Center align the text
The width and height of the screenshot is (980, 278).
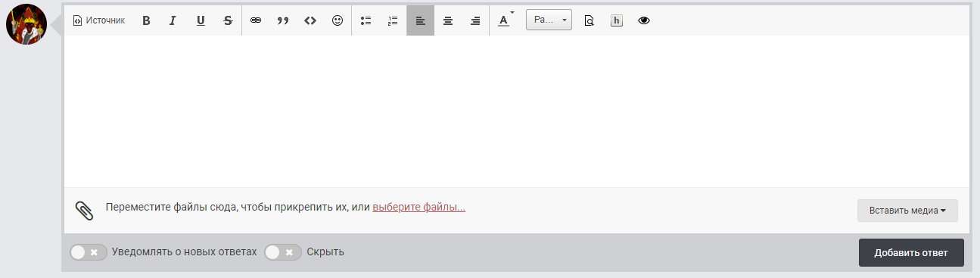448,21
